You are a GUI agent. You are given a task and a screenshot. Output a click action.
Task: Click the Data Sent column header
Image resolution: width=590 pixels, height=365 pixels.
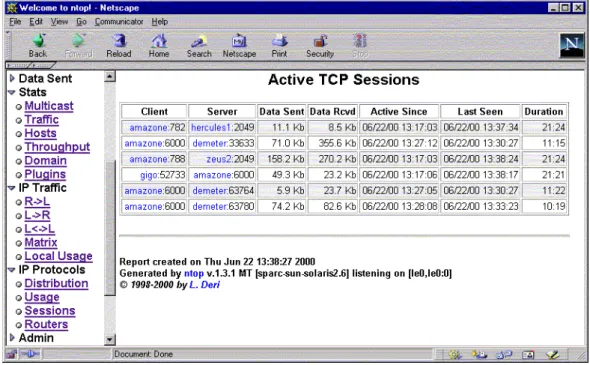click(281, 112)
